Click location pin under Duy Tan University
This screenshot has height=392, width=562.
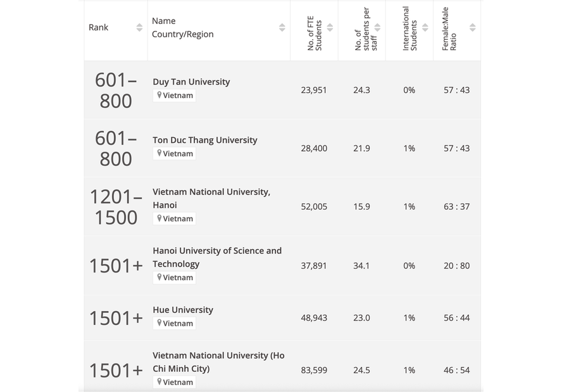[x=159, y=95]
